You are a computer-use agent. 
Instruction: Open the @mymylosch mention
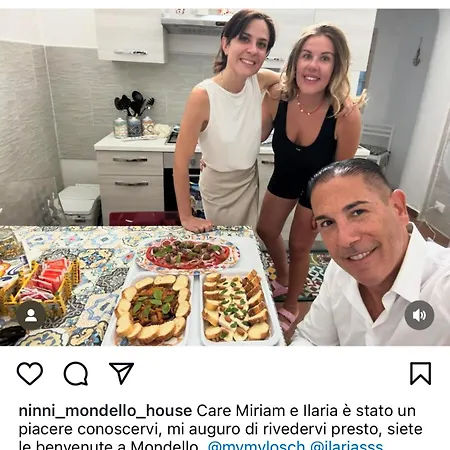coord(256,445)
